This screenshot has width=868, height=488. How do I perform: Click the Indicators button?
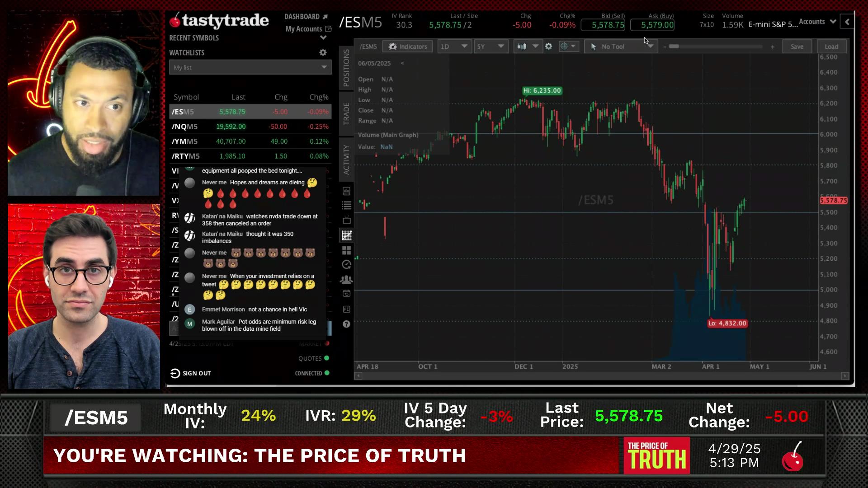pyautogui.click(x=407, y=47)
